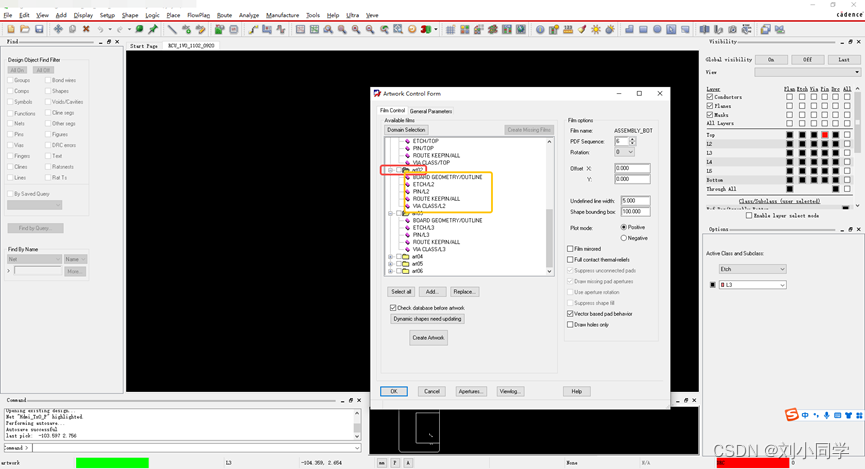Click the color palette icon
The height and width of the screenshot is (469, 865).
pyautogui.click(x=464, y=29)
